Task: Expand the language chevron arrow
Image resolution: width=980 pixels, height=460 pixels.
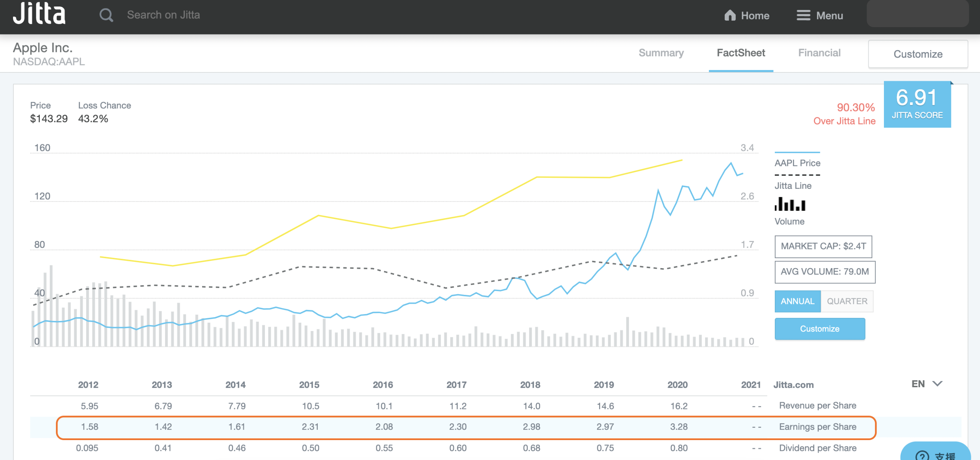Action: click(937, 384)
